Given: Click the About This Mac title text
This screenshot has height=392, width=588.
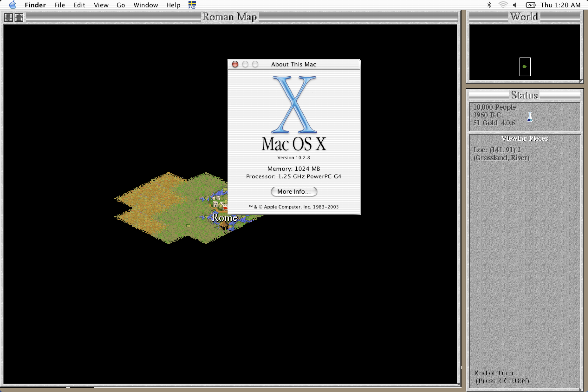Looking at the screenshot, I should pos(294,64).
